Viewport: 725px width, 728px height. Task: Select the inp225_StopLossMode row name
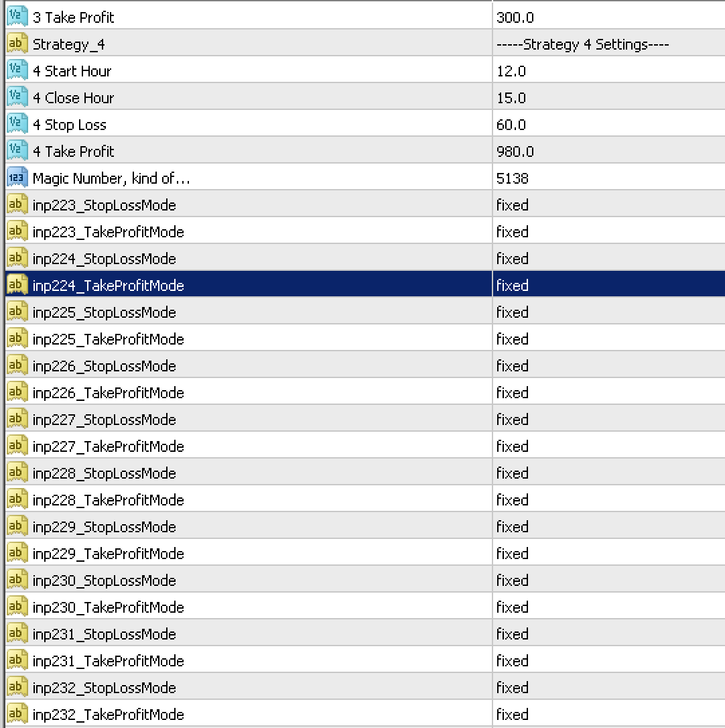(105, 312)
